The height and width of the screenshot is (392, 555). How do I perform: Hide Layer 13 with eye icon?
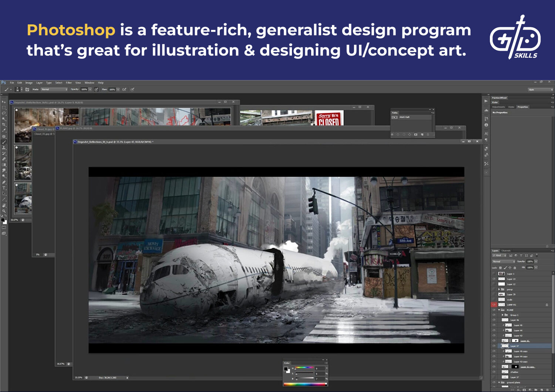(494, 279)
